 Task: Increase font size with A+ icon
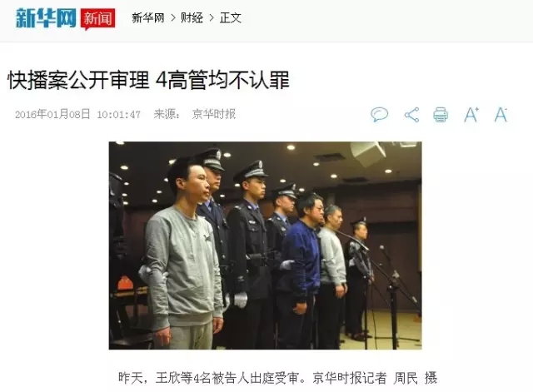pos(471,115)
